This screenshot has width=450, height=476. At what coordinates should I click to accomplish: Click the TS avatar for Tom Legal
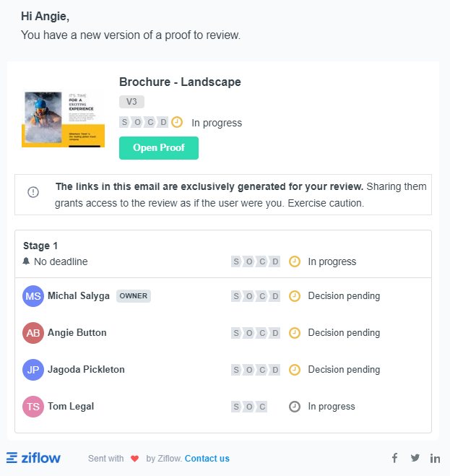coord(33,407)
